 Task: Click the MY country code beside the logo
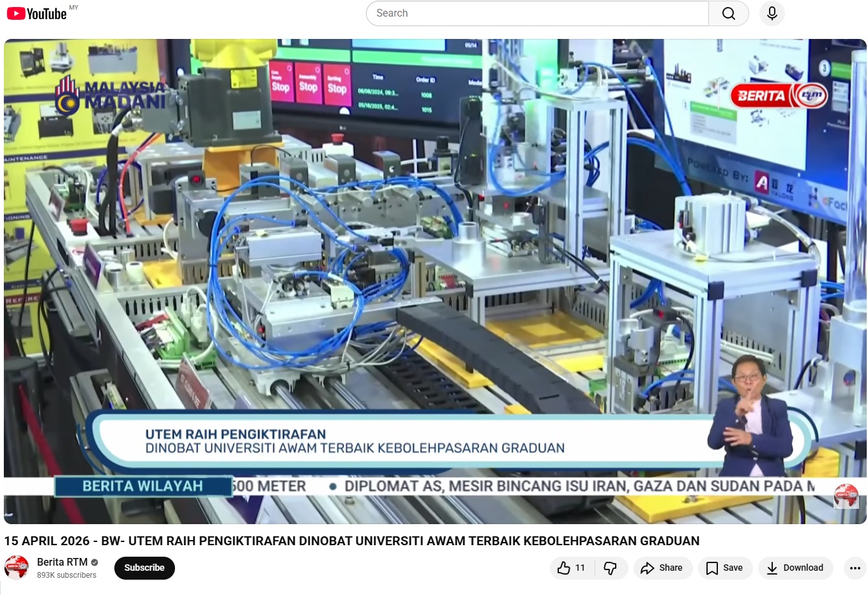coord(73,8)
